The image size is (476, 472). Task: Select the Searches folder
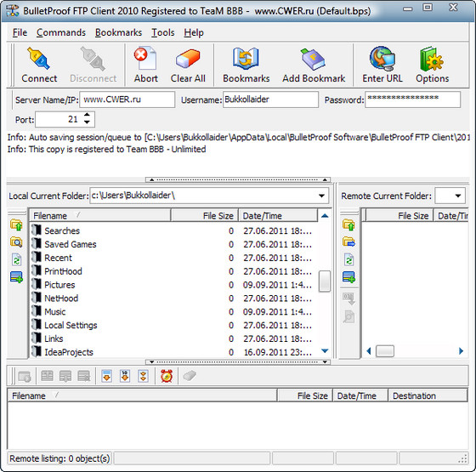click(x=62, y=230)
